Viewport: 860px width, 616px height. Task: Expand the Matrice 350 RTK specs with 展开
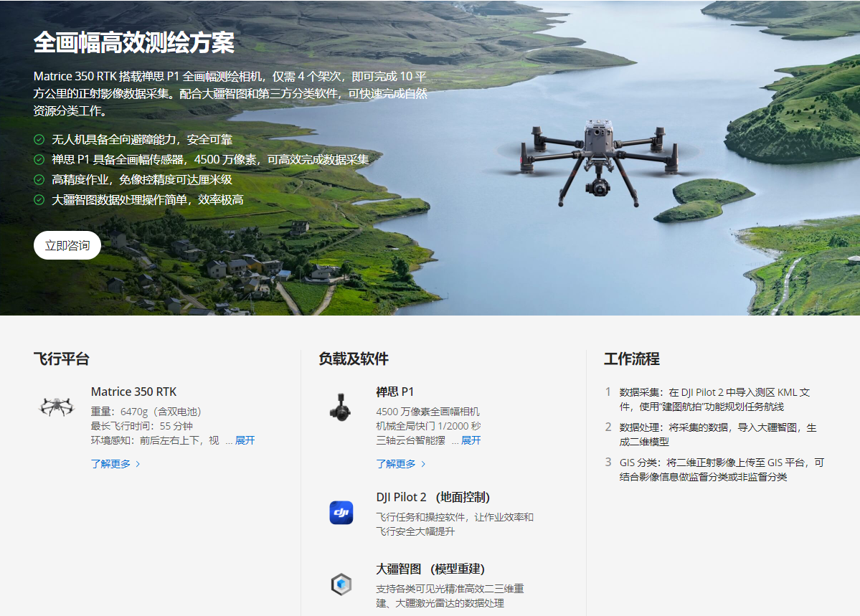coord(245,440)
